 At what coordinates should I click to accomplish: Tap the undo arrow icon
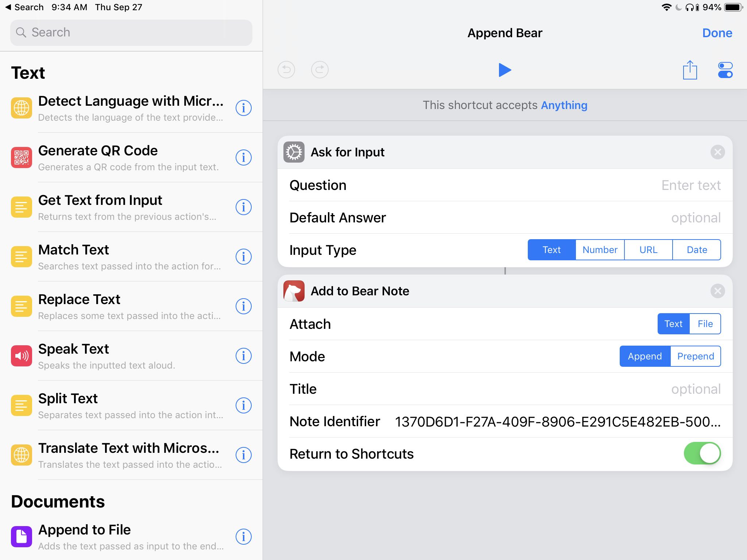click(x=286, y=70)
